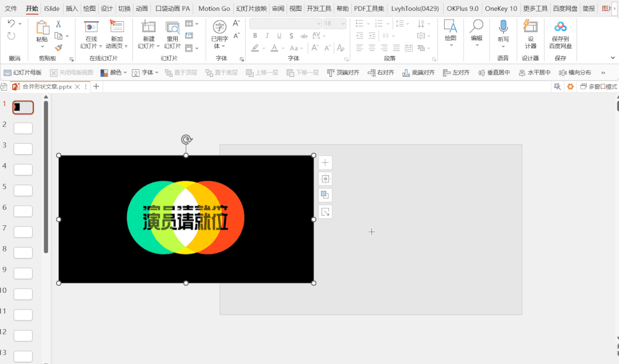Screen dimensions: 619x364
Task: Toggle text Shadow button
Action: 291,36
